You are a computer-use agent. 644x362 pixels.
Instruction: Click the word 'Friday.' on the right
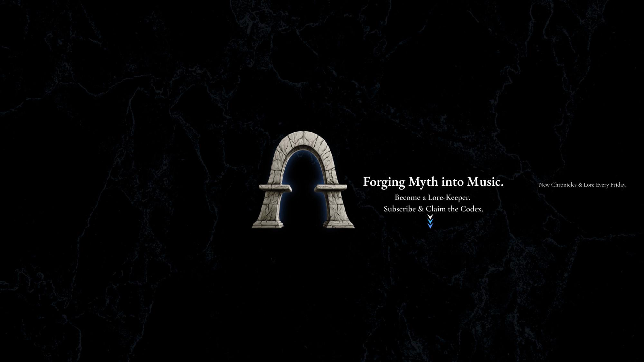tap(618, 185)
